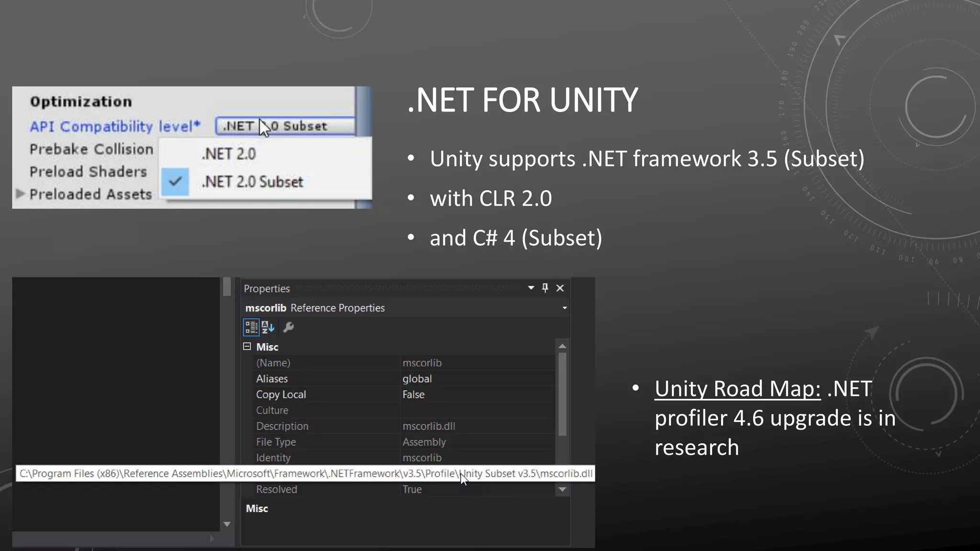Toggle the Properties panel pin icon
The height and width of the screenshot is (551, 980).
(545, 288)
